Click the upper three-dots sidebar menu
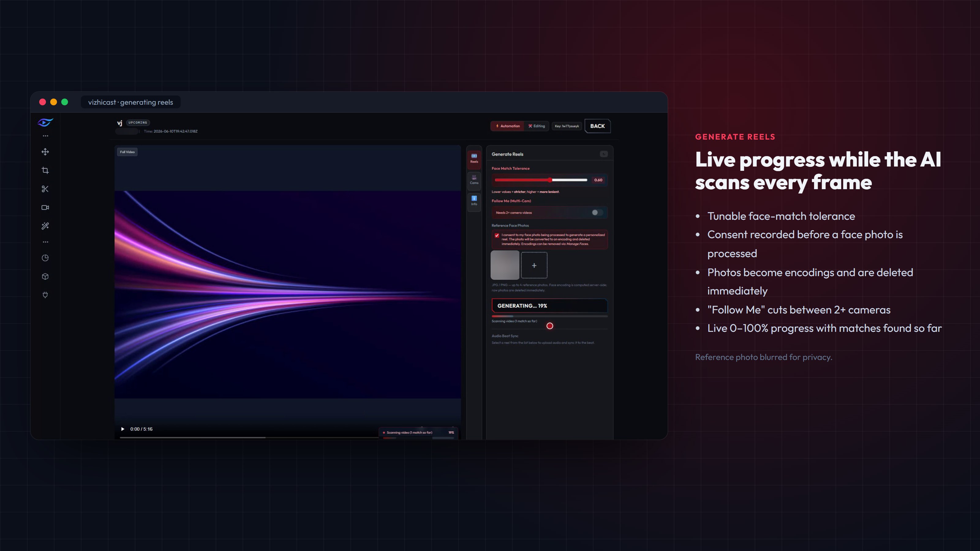This screenshot has height=551, width=980. click(46, 136)
